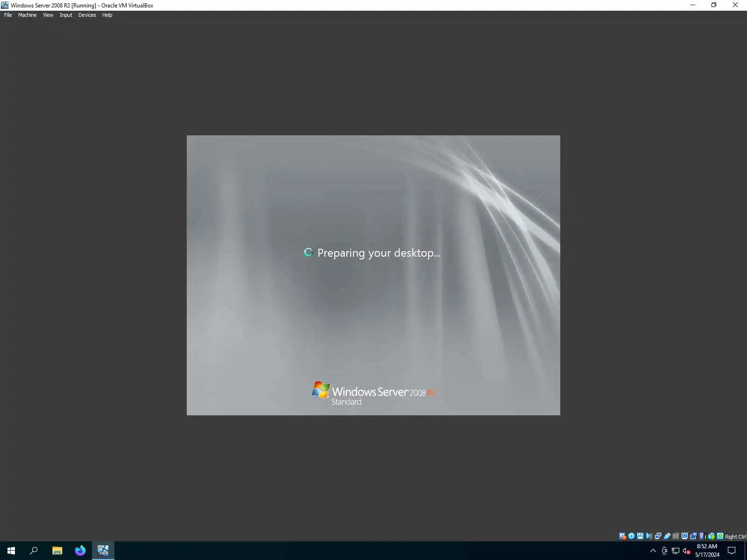Image resolution: width=747 pixels, height=560 pixels.
Task: Open File Explorer from the taskbar
Action: click(x=57, y=551)
